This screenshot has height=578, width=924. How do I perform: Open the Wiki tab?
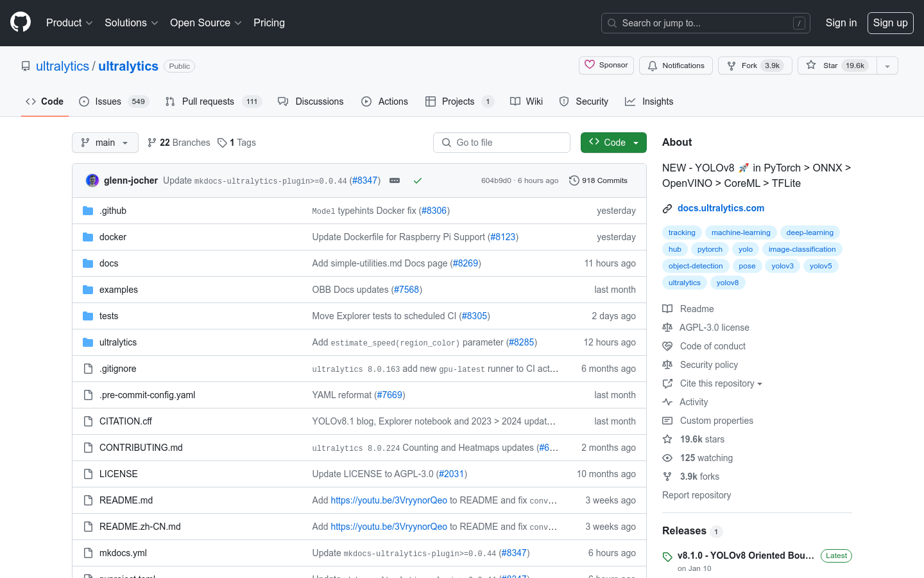[x=526, y=101]
